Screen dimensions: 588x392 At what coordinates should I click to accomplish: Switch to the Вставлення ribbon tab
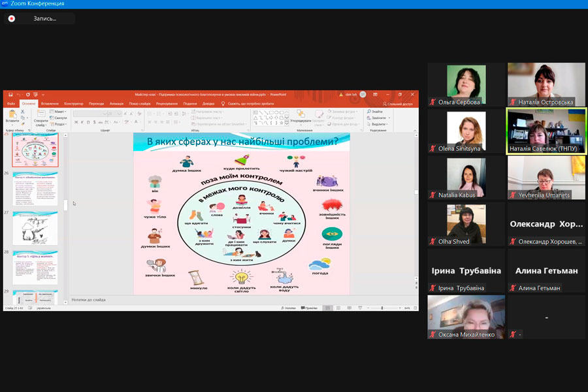(x=50, y=103)
